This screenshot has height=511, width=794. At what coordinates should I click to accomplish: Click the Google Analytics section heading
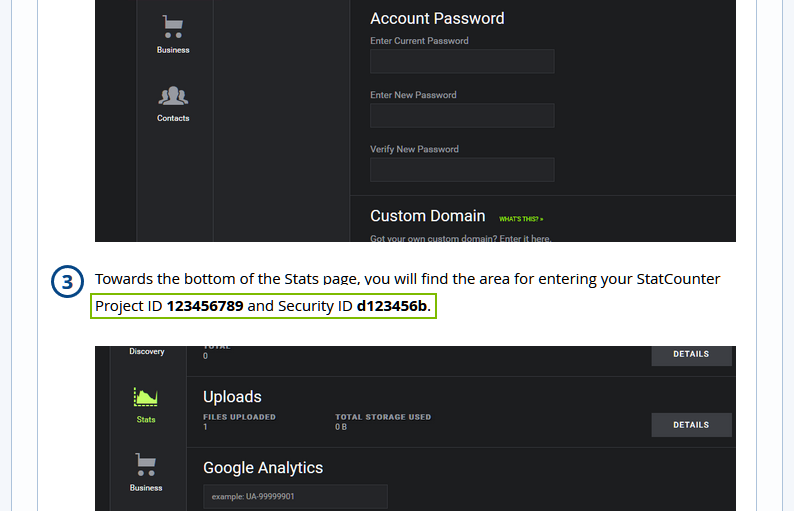click(263, 468)
